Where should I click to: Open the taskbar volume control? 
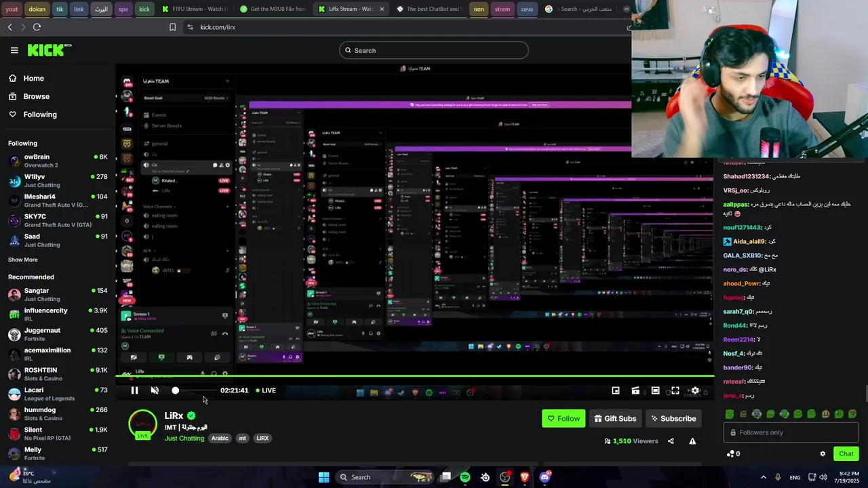[823, 477]
